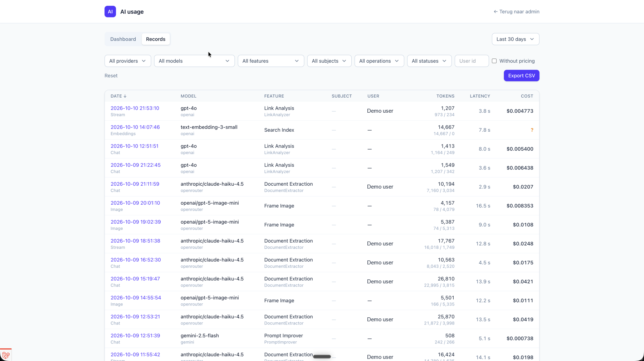Click the COST column header
Viewport: 644px width, 361px height.
tap(527, 96)
